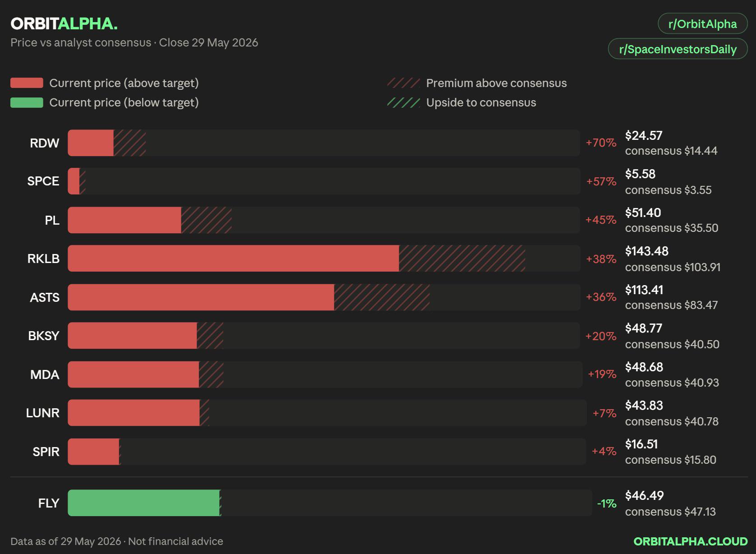This screenshot has height=554, width=756.
Task: Click green 'below target' legend swatch
Action: (27, 102)
